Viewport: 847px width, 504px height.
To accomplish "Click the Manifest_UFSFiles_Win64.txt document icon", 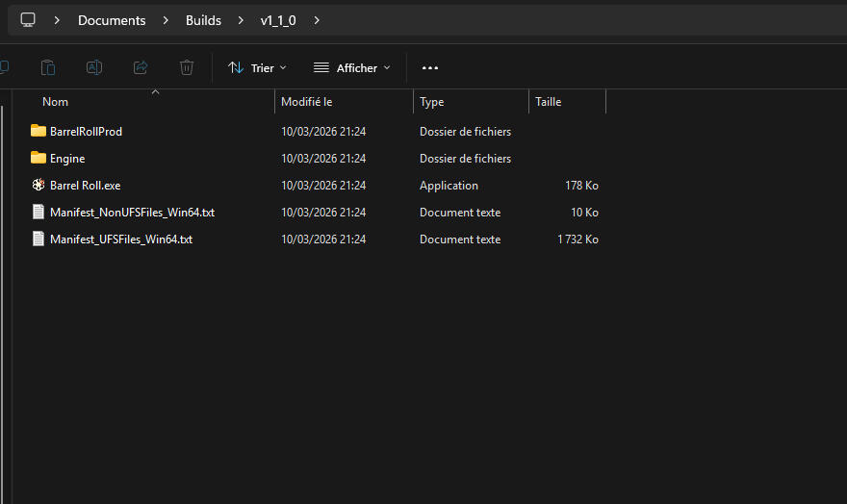I will coord(38,239).
